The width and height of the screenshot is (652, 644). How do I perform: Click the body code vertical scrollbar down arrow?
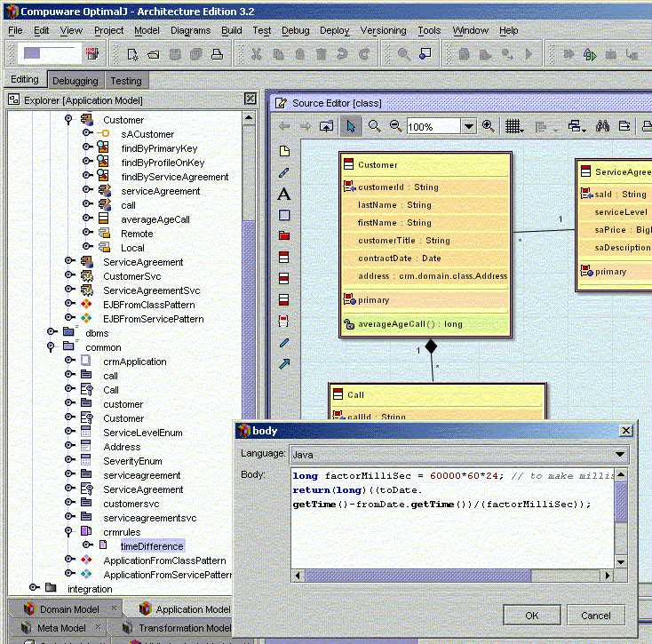coord(620,561)
